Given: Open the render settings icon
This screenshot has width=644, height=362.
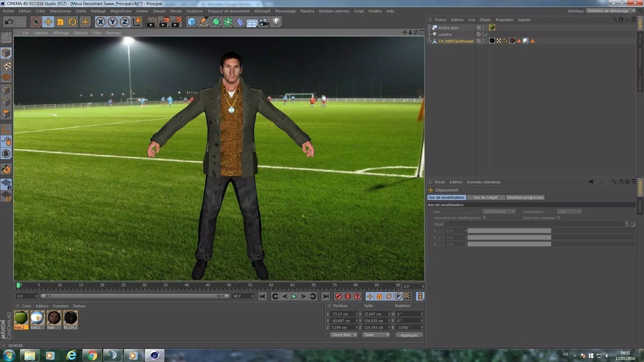Looking at the screenshot, I should point(176,22).
